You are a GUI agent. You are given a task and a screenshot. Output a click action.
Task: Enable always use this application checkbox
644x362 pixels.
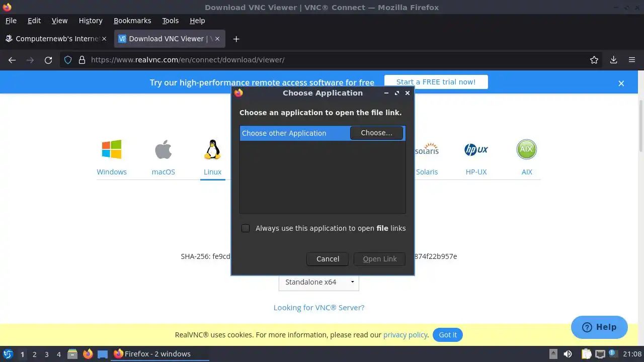click(246, 228)
